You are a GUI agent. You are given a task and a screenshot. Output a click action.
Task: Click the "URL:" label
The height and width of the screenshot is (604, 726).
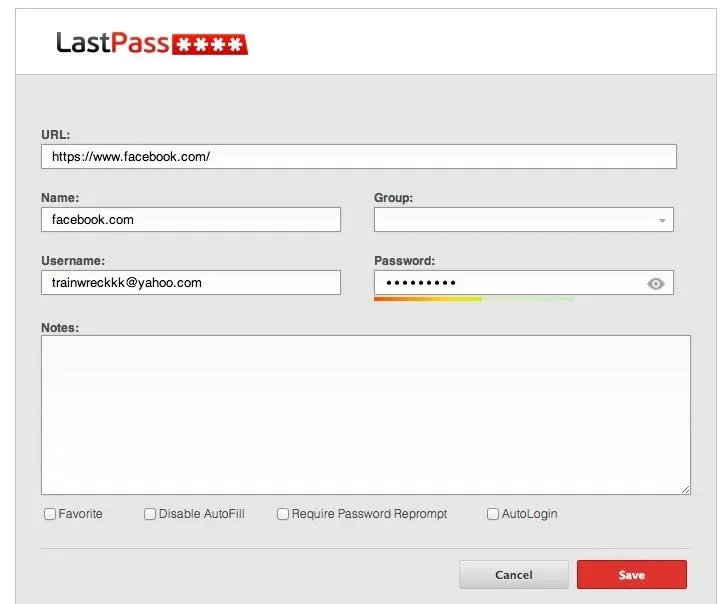click(56, 135)
